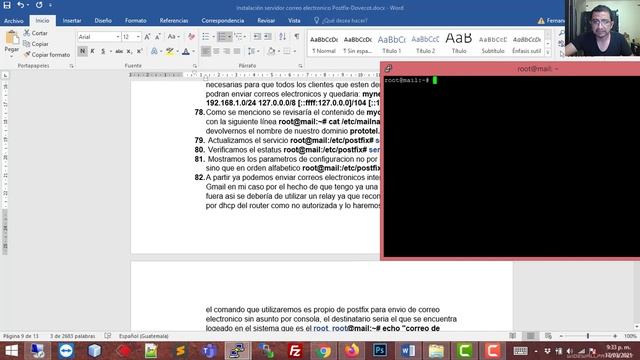640x360 pixels.
Task: Switch to the Vista tab
Action: [294, 20]
